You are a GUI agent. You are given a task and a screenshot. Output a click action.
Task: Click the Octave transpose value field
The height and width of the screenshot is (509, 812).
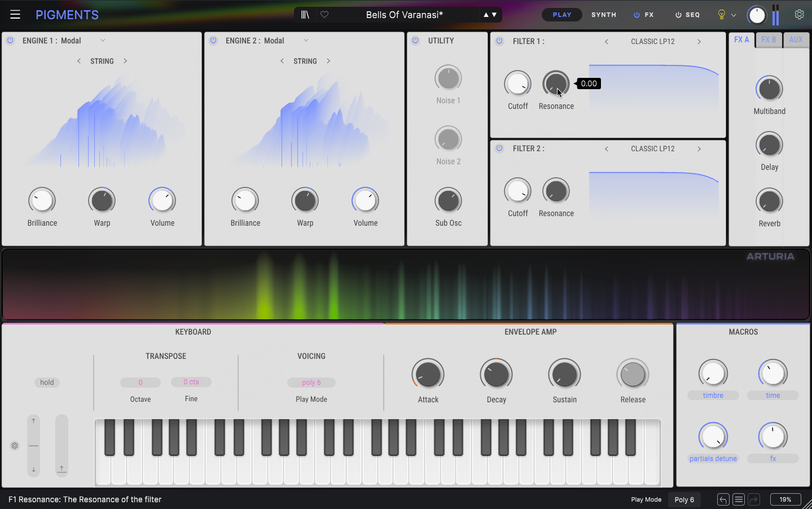(141, 383)
